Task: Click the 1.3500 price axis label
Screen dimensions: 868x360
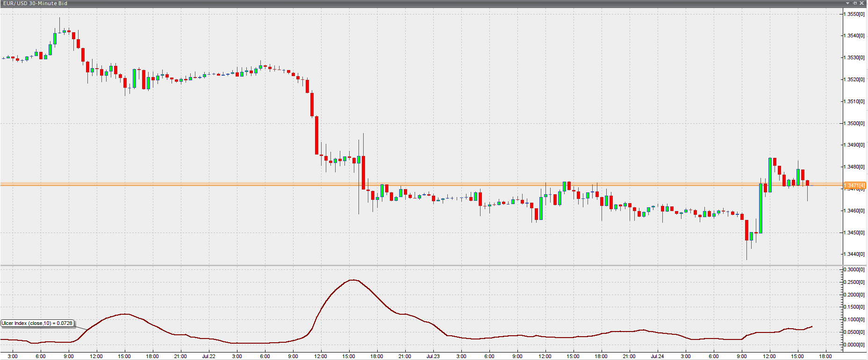Action: click(x=854, y=123)
